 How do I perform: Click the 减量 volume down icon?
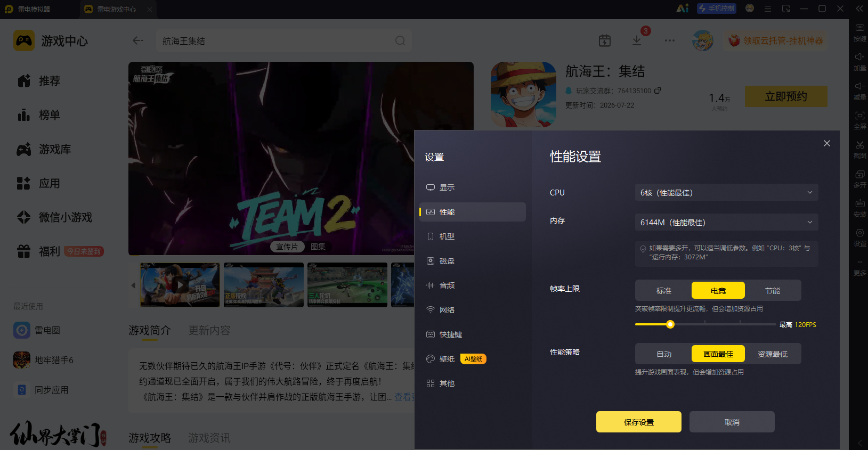[859, 91]
